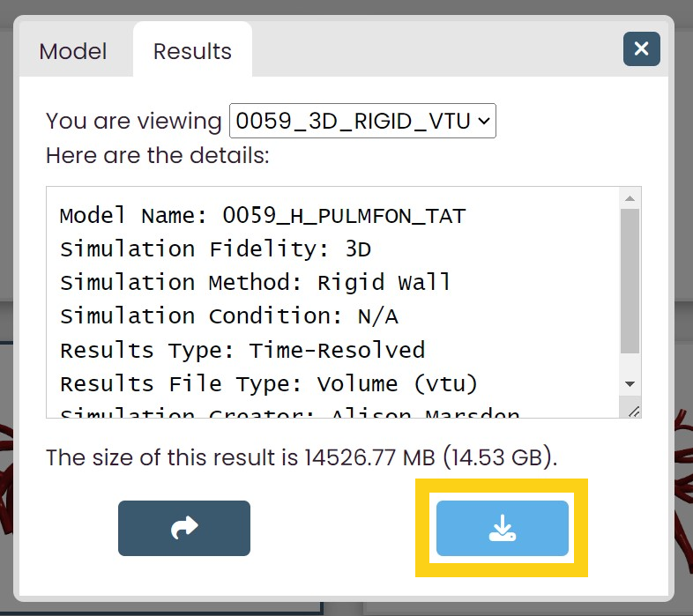Close the results dialog with X

point(641,48)
